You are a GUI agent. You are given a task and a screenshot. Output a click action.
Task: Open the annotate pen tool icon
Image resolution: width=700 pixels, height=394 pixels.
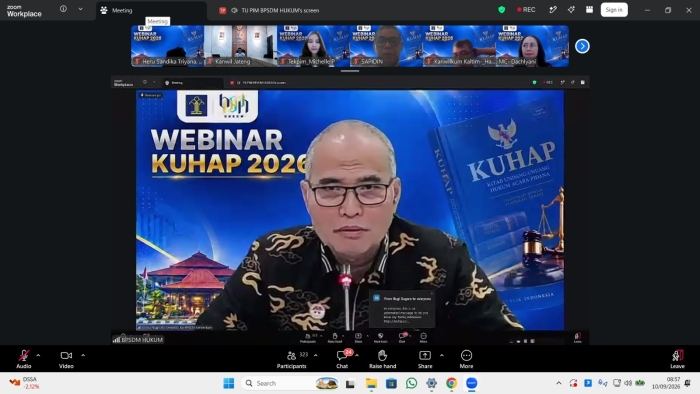coord(553,10)
